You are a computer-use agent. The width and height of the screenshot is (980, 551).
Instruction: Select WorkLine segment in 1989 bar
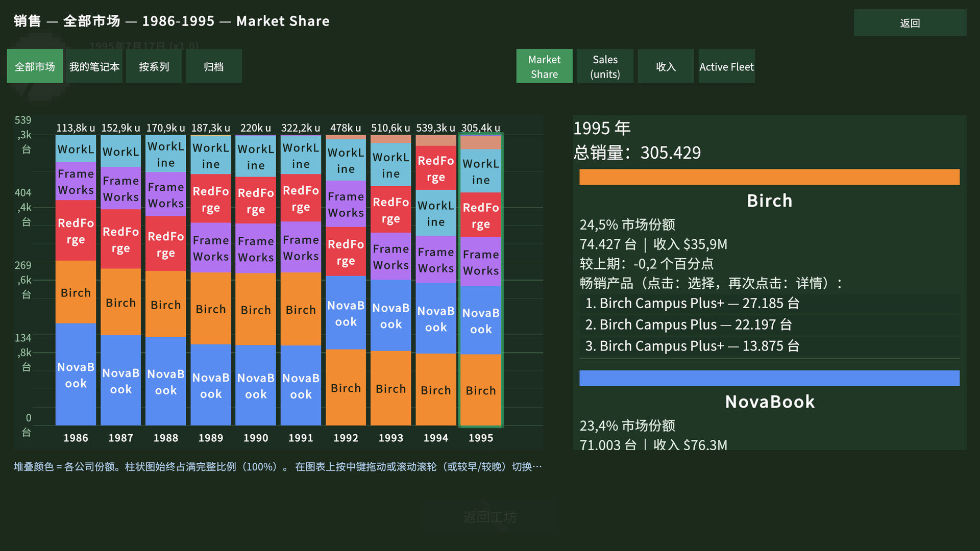pyautogui.click(x=211, y=155)
